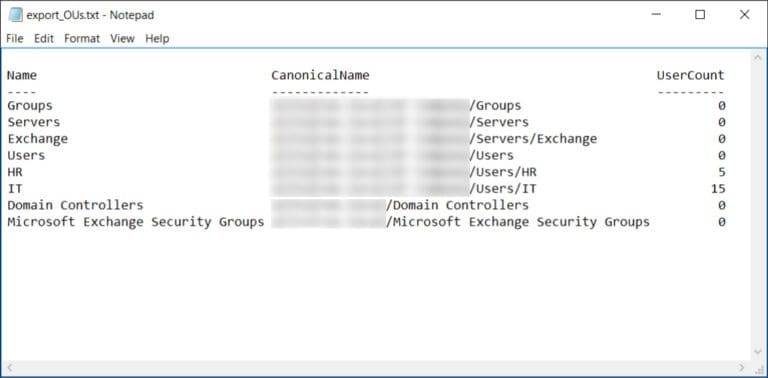The height and width of the screenshot is (378, 768).
Task: Click the vertical scrollbar track
Action: [x=757, y=205]
